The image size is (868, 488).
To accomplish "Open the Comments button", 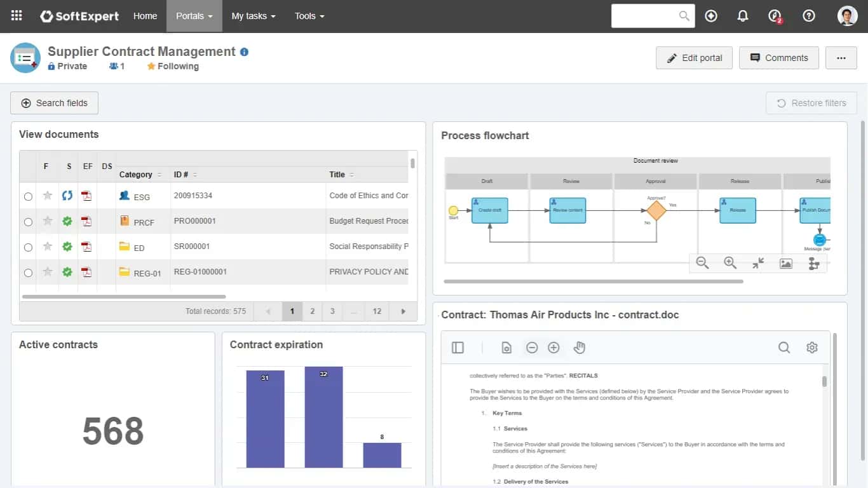I will click(x=778, y=58).
